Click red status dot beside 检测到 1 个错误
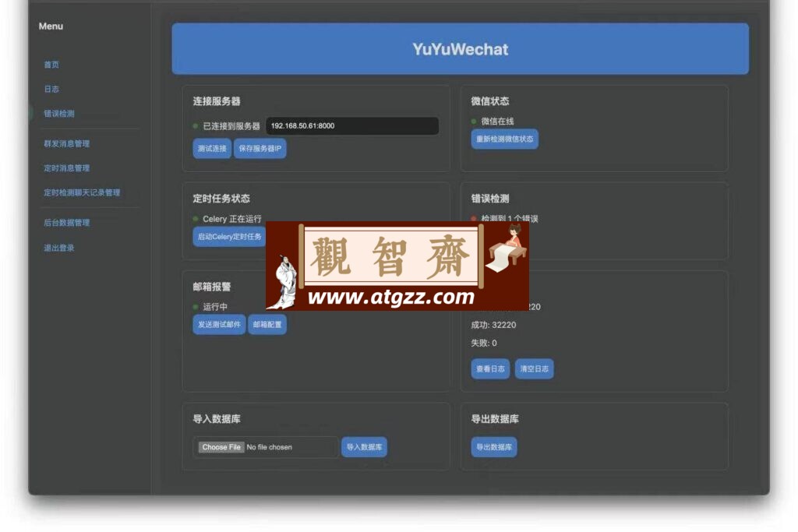 click(474, 218)
